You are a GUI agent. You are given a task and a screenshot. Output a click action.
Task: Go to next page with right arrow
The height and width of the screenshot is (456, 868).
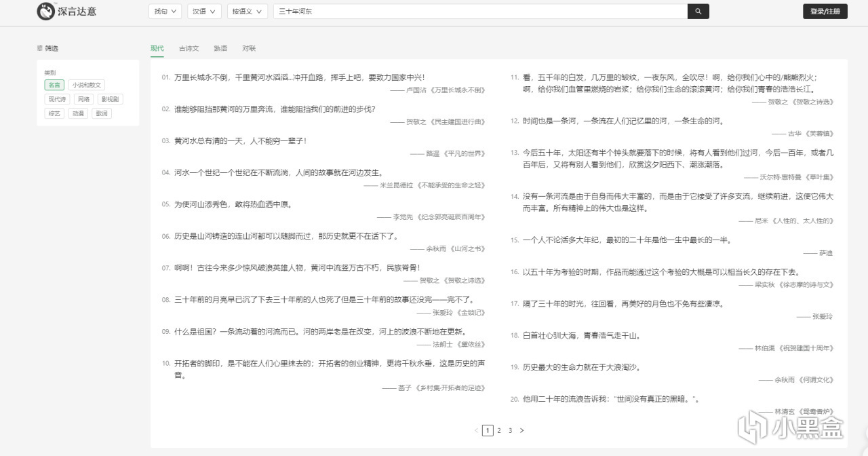[x=521, y=430]
